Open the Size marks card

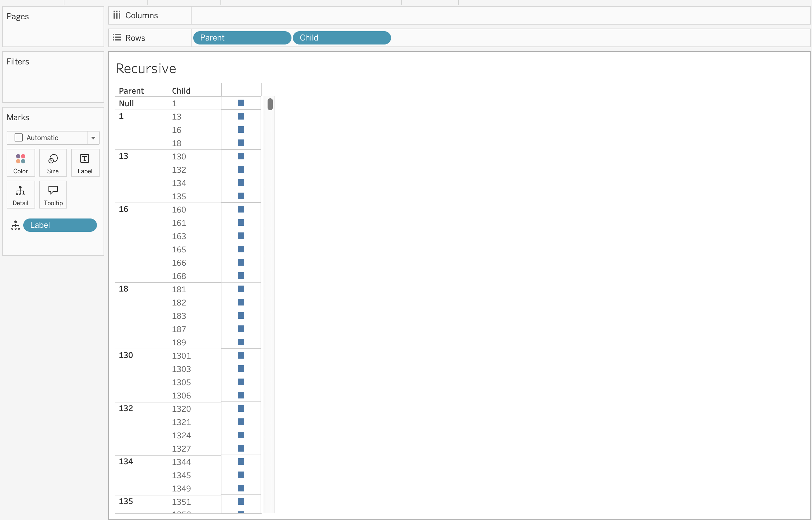53,162
